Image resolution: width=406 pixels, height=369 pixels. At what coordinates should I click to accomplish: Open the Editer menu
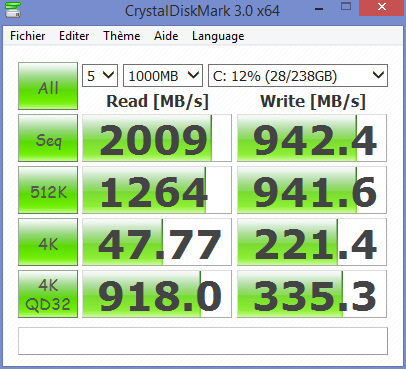74,36
